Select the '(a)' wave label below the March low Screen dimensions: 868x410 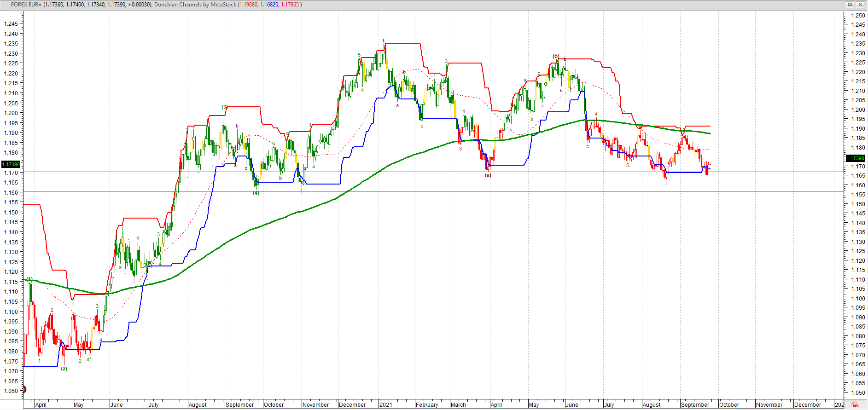[488, 175]
